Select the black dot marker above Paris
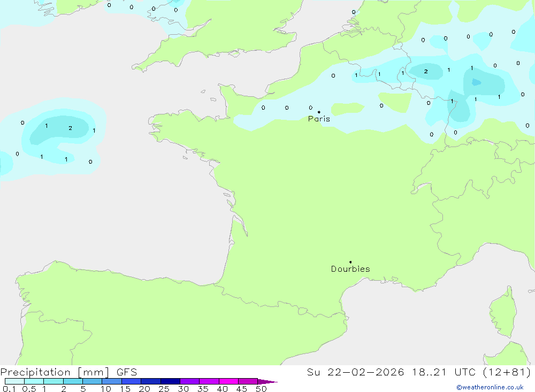This screenshot has height=392, width=535. coord(319,112)
